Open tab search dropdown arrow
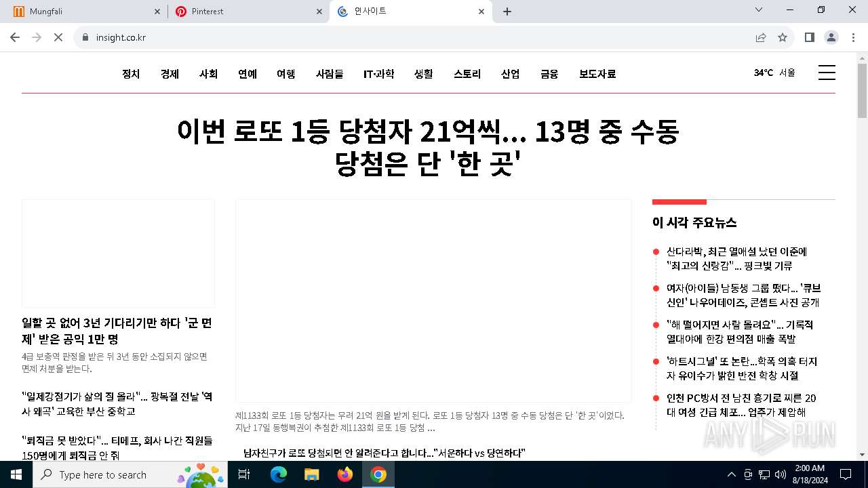 tap(759, 10)
